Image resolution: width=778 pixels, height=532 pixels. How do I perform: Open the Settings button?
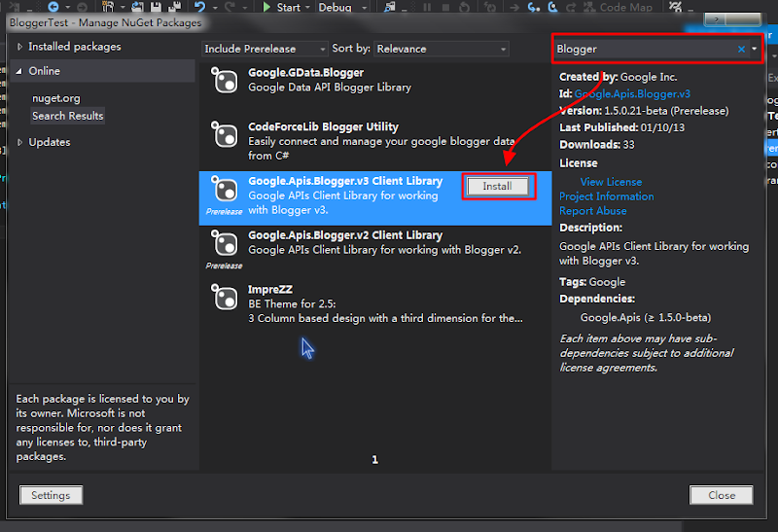coord(51,495)
